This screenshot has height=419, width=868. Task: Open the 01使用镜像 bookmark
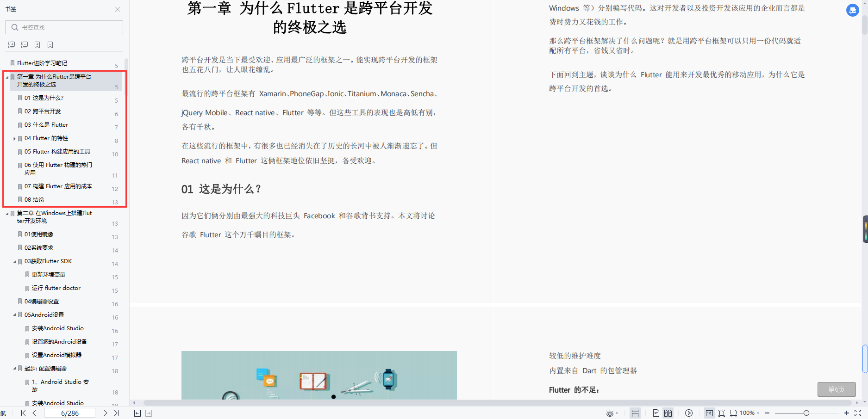point(39,234)
